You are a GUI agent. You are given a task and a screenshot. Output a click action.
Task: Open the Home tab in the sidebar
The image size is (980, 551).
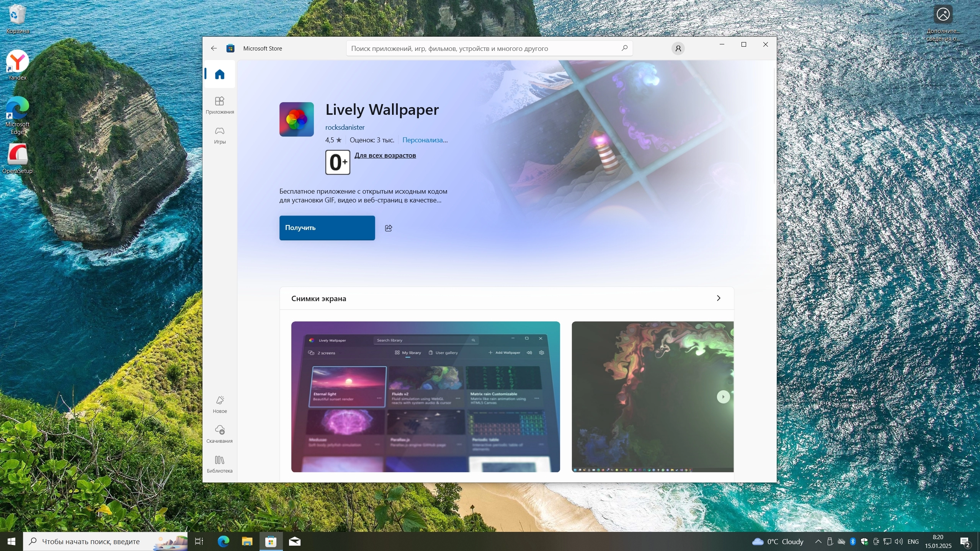(220, 74)
